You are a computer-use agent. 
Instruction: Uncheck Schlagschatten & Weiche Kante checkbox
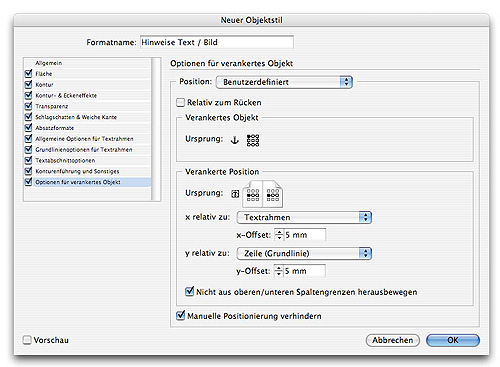point(29,117)
